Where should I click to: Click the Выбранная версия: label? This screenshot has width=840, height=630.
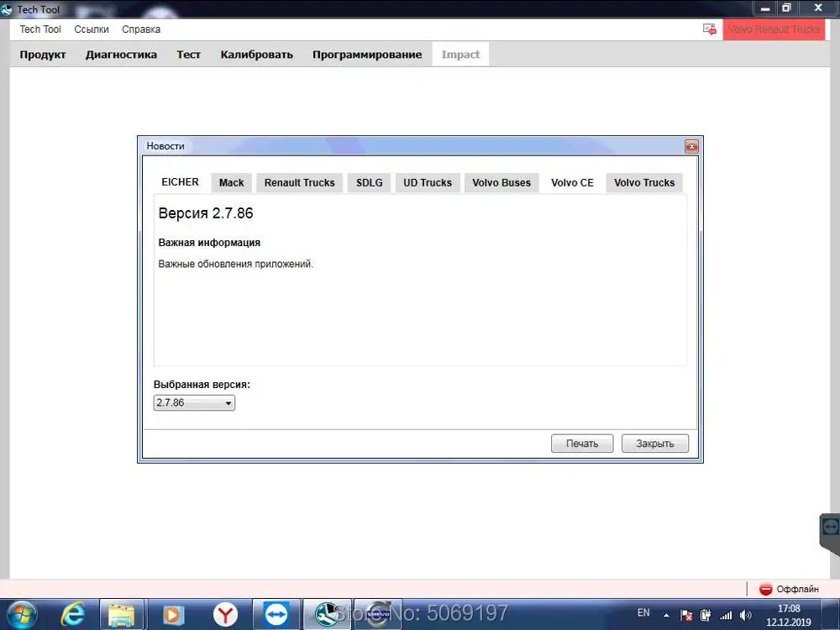[x=202, y=385]
